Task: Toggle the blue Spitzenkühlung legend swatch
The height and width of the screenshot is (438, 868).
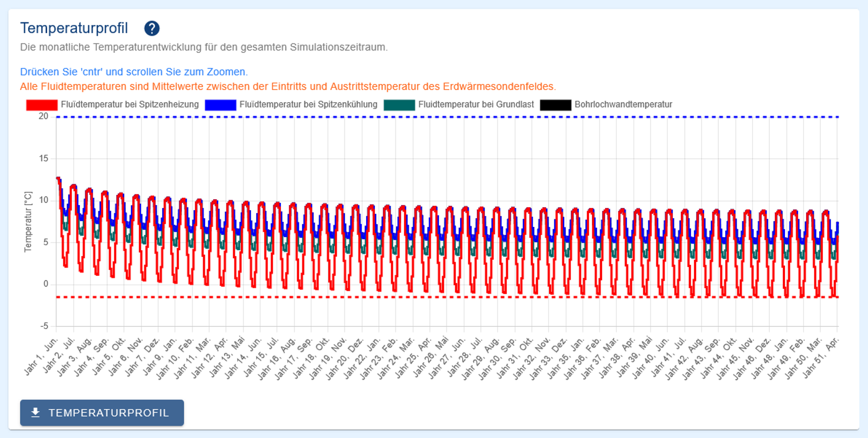Action: tap(220, 105)
